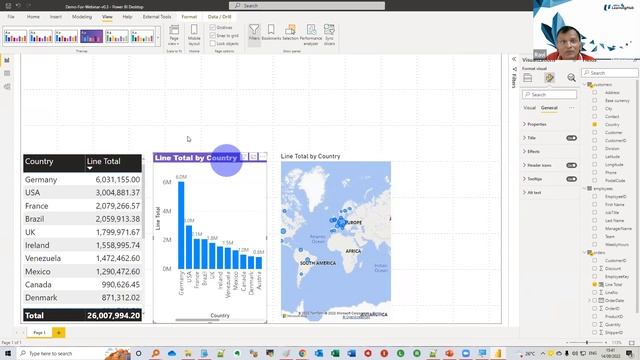Open Excel from the taskbar

(335, 353)
